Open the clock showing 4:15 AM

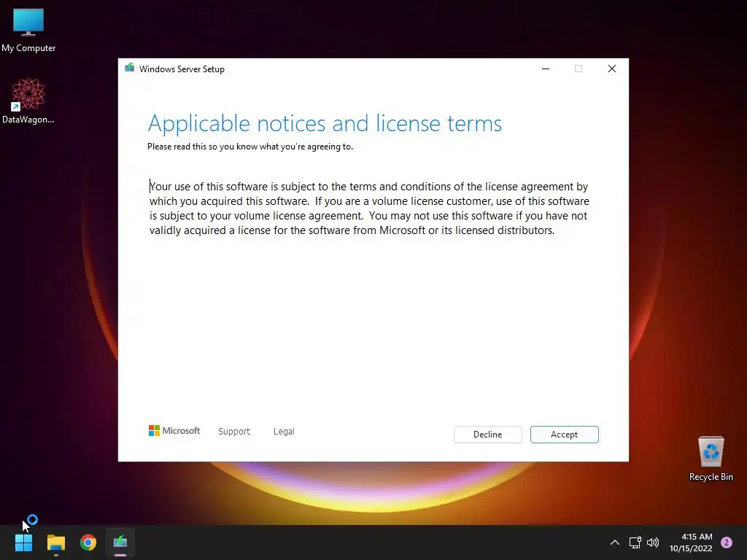pyautogui.click(x=691, y=542)
